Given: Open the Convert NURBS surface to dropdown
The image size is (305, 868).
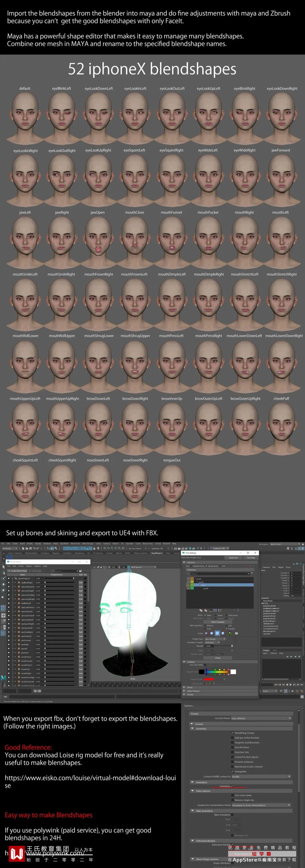Looking at the screenshot, I should point(262,777).
